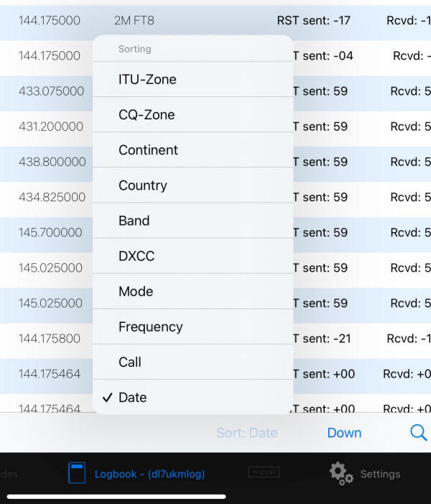Select the Logbook notebook icon
Image resolution: width=431 pixels, height=504 pixels.
coord(77,473)
